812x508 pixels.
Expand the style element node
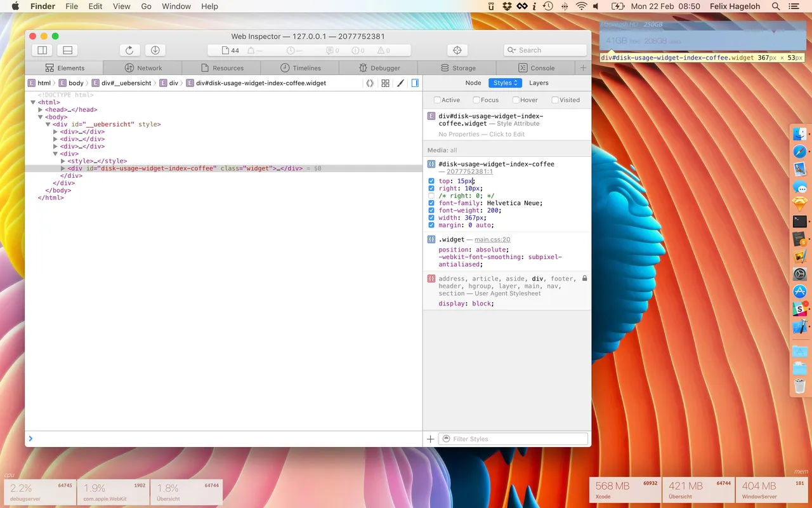click(x=63, y=161)
